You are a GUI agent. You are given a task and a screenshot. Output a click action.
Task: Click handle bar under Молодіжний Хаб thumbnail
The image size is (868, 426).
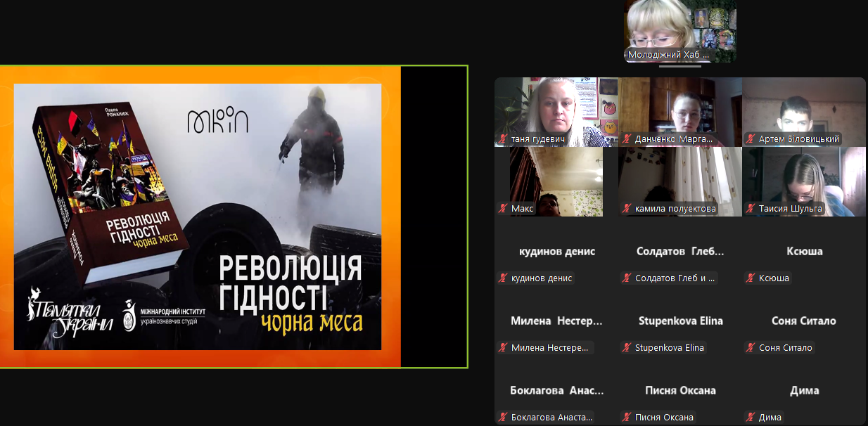coord(680,66)
